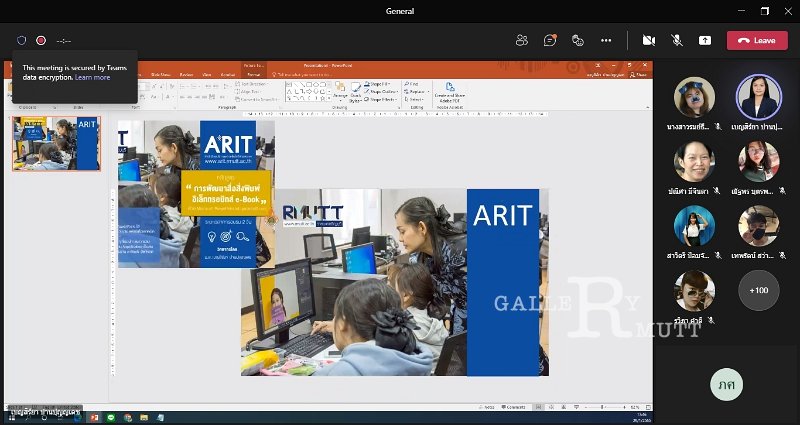This screenshot has height=425, width=800.
Task: Select the participant wearing the blue dog-ear filter
Action: [694, 97]
